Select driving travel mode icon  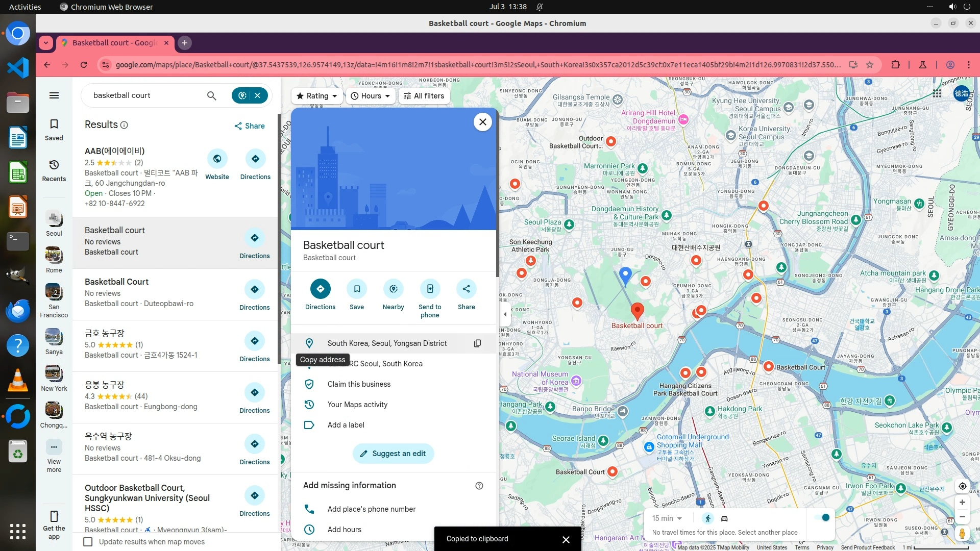724,519
